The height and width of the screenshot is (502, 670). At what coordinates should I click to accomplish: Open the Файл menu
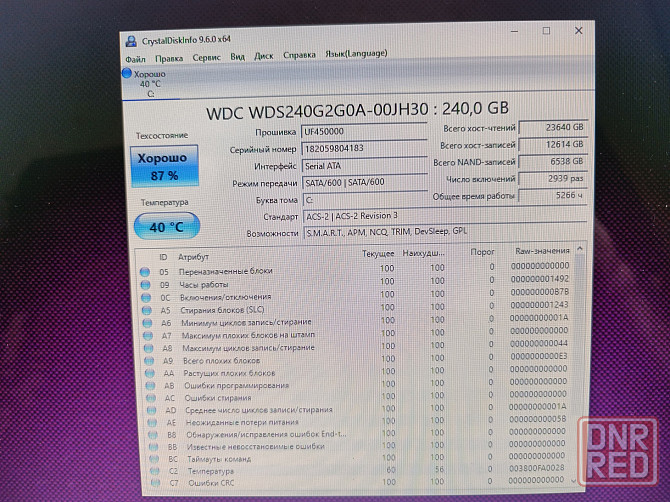pos(135,59)
